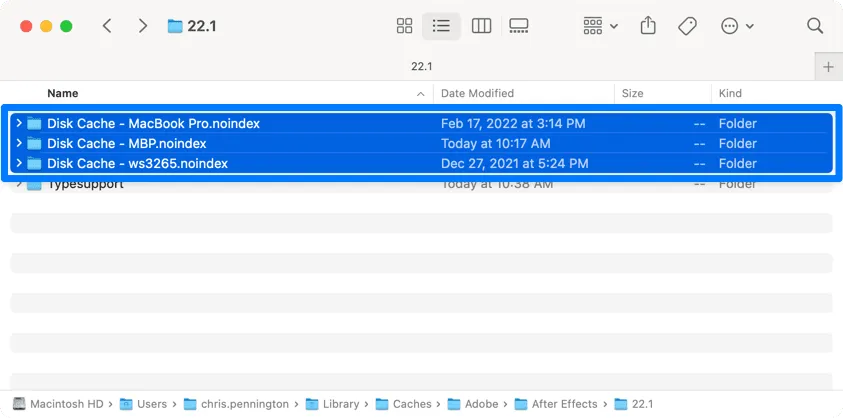Open the Share menu
The height and width of the screenshot is (418, 843).
648,25
